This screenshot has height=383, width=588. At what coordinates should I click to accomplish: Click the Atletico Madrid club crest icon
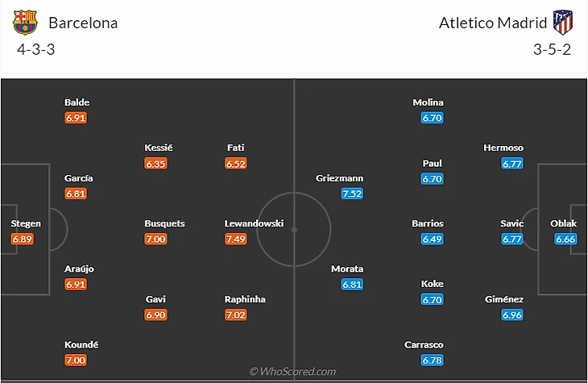[x=561, y=23]
